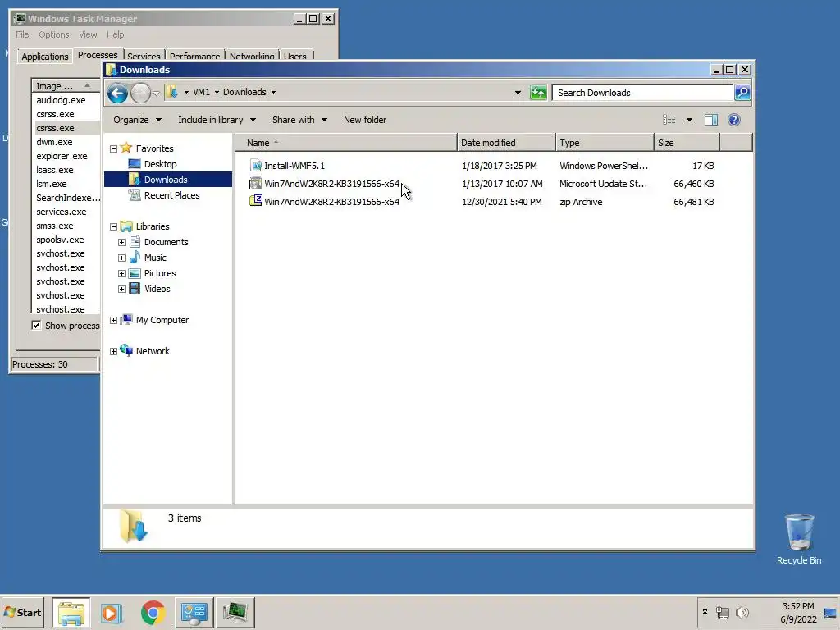Launch Windows Media Player from taskbar
The width and height of the screenshot is (840, 630).
tap(112, 612)
